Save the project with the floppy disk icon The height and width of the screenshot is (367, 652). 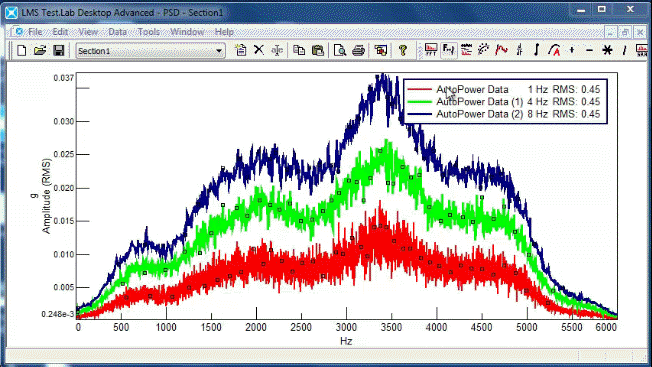click(x=59, y=51)
